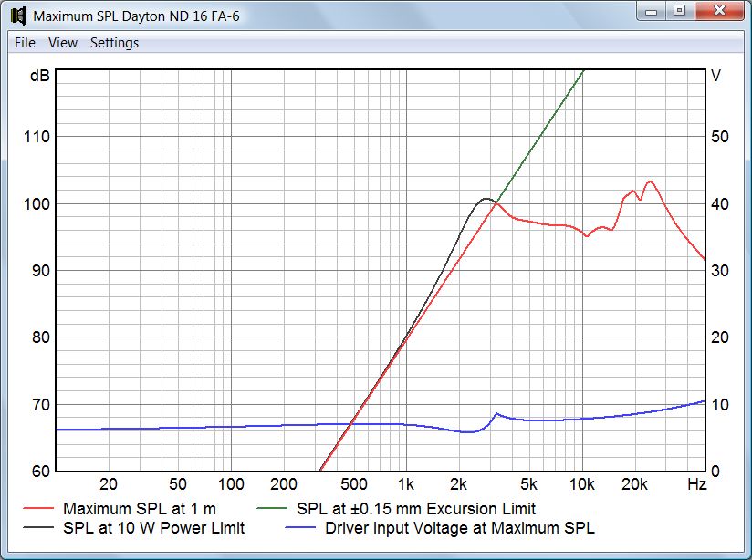
Task: Click the 50 volt axis value
Action: tap(720, 137)
